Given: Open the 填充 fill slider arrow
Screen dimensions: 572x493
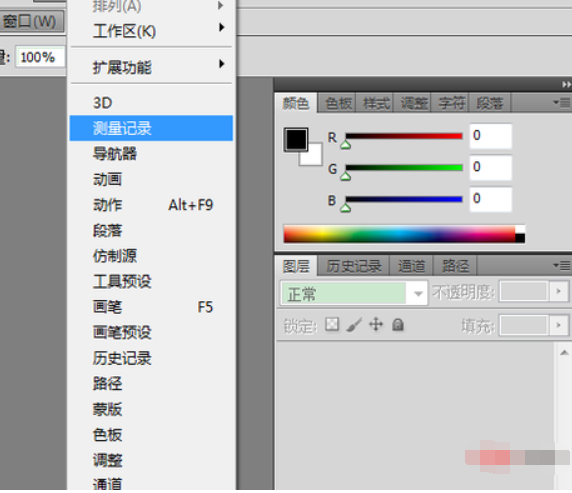Looking at the screenshot, I should click(x=559, y=325).
